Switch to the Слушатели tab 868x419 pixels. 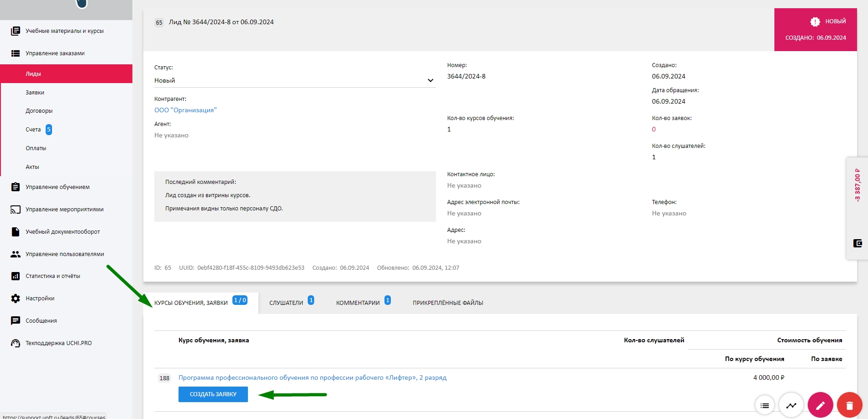(x=291, y=303)
